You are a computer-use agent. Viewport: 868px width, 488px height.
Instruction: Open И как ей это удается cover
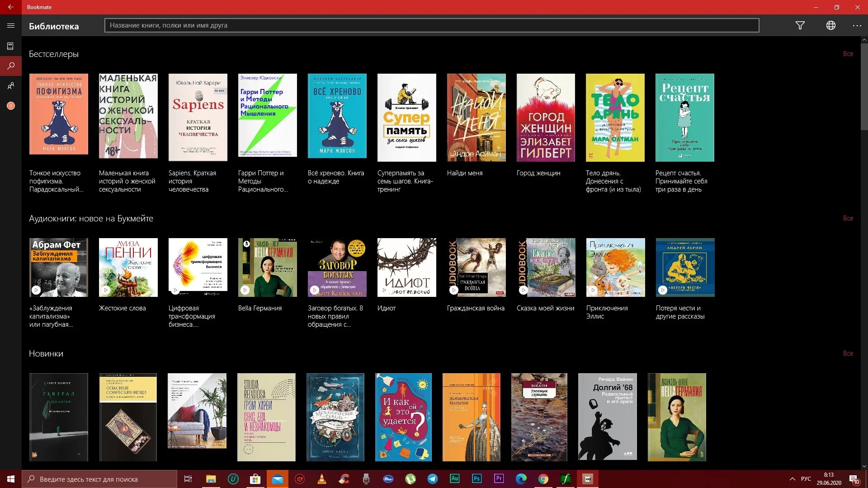point(403,417)
